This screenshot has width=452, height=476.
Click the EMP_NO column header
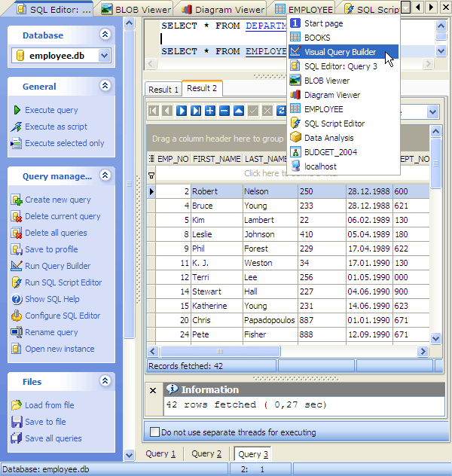click(173, 159)
